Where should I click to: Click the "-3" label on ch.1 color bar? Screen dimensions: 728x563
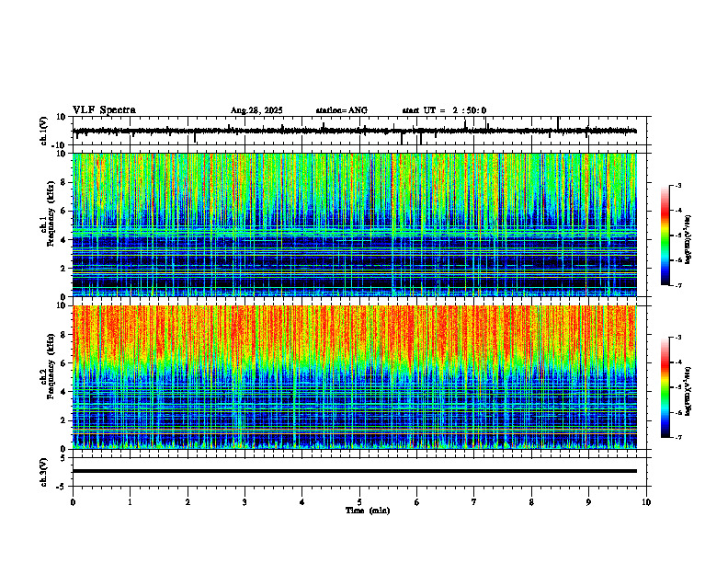pos(677,185)
